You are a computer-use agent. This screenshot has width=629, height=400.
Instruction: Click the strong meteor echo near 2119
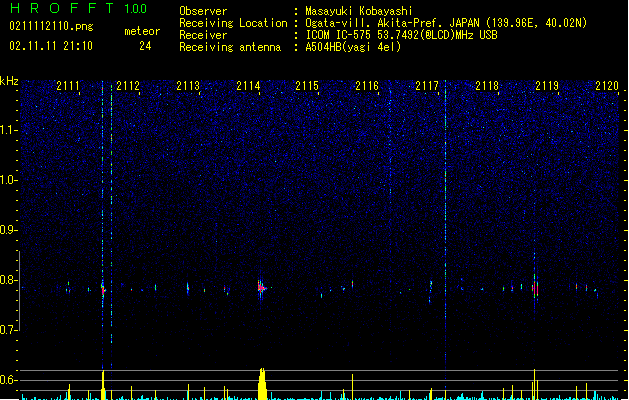tap(535, 287)
